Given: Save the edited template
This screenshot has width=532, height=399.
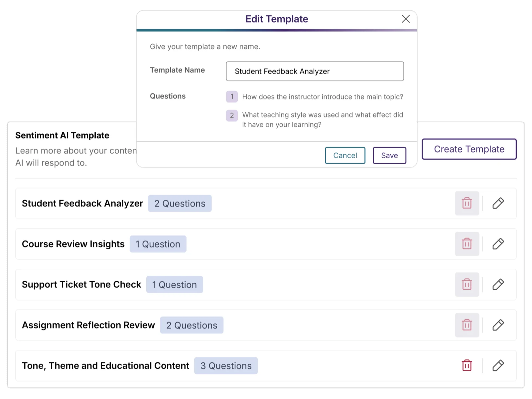Looking at the screenshot, I should pos(389,155).
